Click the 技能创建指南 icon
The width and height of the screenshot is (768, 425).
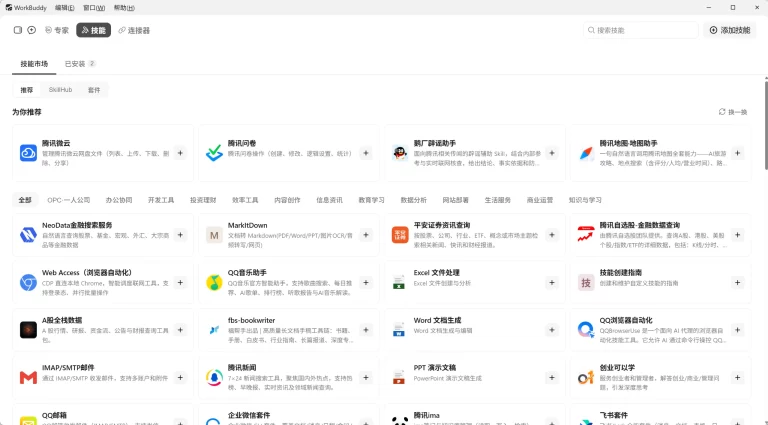pyautogui.click(x=586, y=283)
